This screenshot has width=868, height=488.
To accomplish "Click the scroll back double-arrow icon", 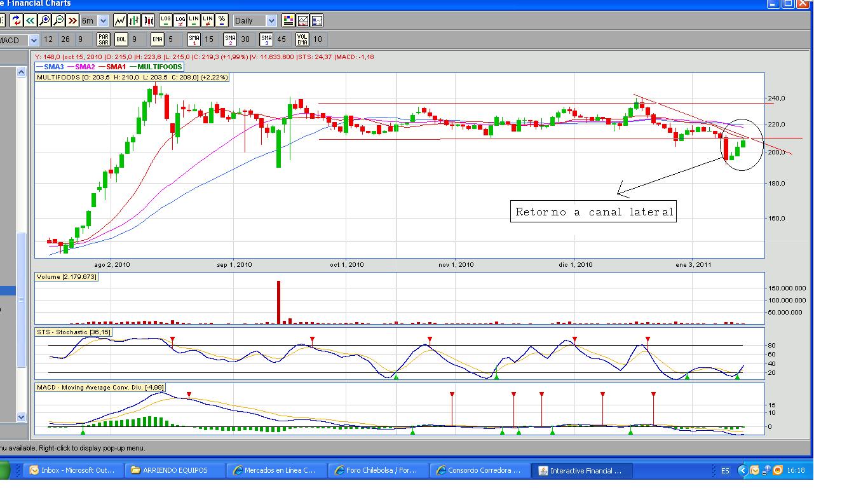I will click(30, 20).
